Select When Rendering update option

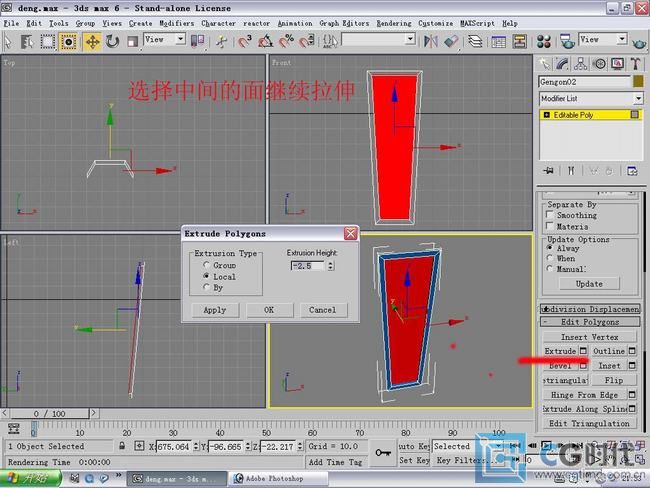[550, 258]
